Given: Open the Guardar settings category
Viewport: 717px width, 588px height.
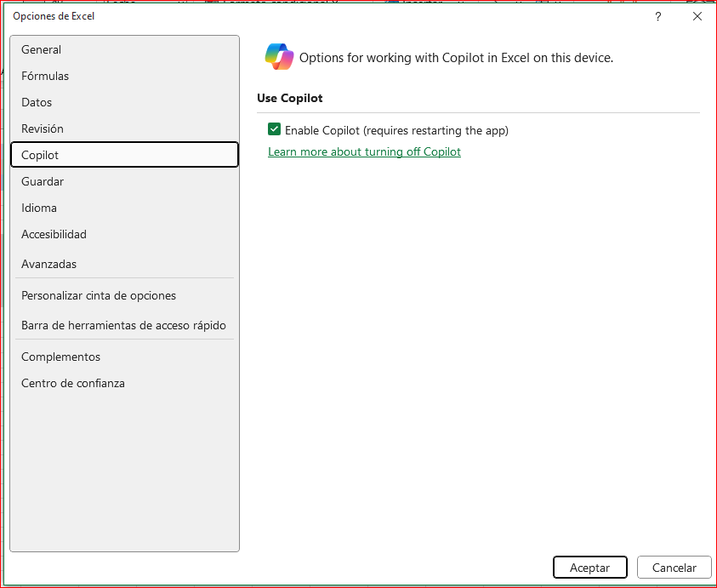Looking at the screenshot, I should click(43, 181).
